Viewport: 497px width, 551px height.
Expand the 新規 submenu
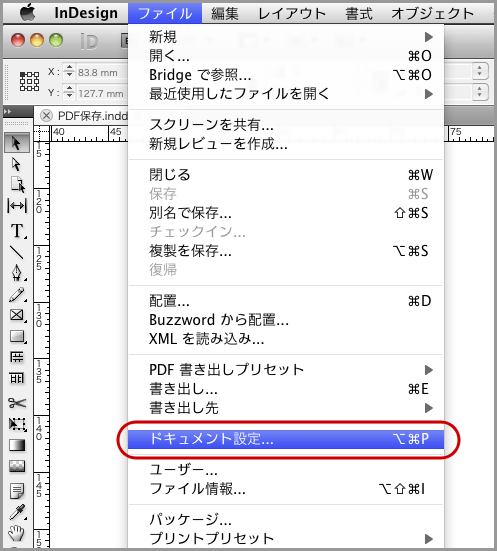coord(286,37)
